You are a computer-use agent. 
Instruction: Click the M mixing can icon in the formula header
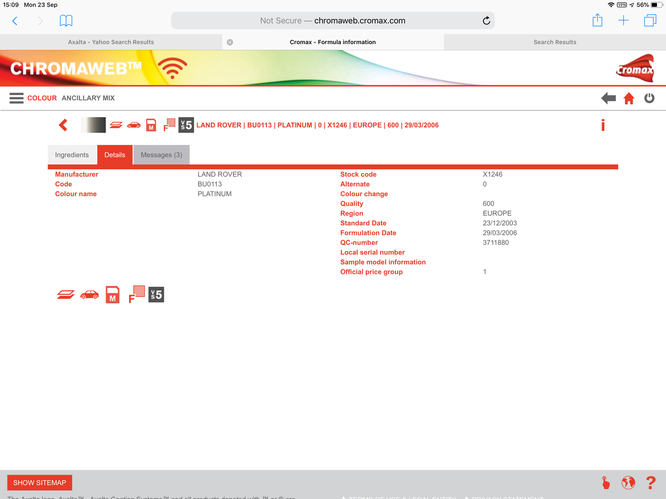pyautogui.click(x=151, y=125)
